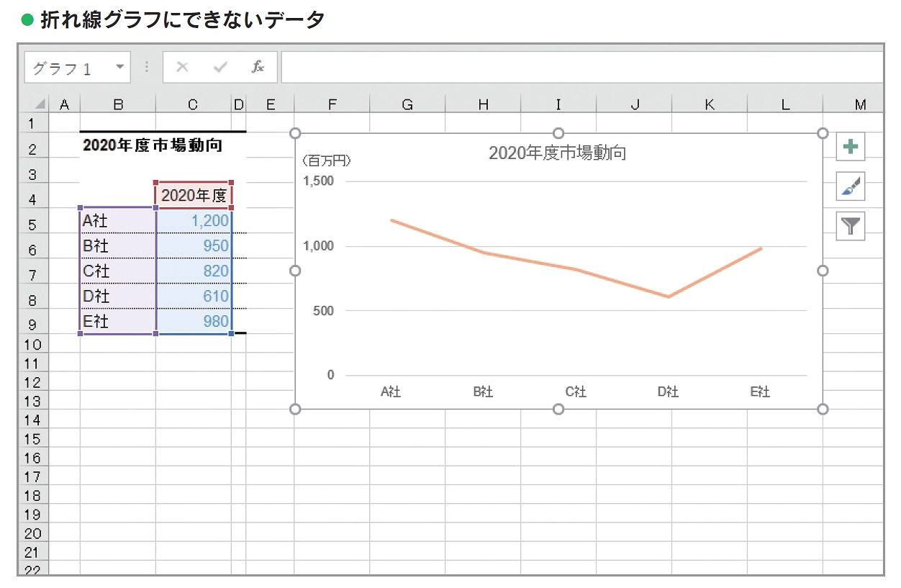Viewport: 901px width, 588px height.
Task: Click the chart's bottom-right resize handle
Action: pos(823,409)
